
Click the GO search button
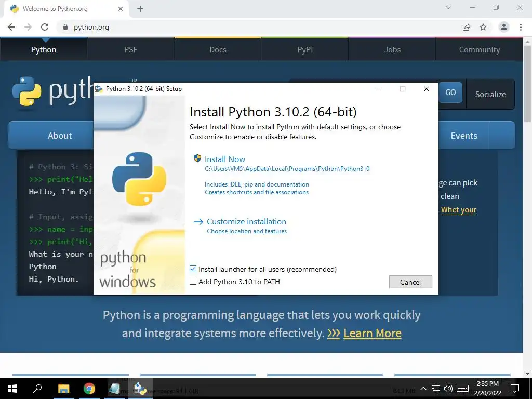pyautogui.click(x=450, y=92)
